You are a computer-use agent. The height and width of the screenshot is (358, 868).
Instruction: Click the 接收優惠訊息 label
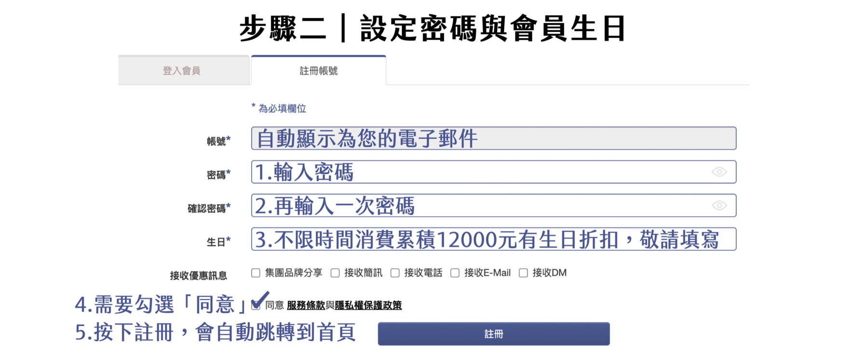198,275
